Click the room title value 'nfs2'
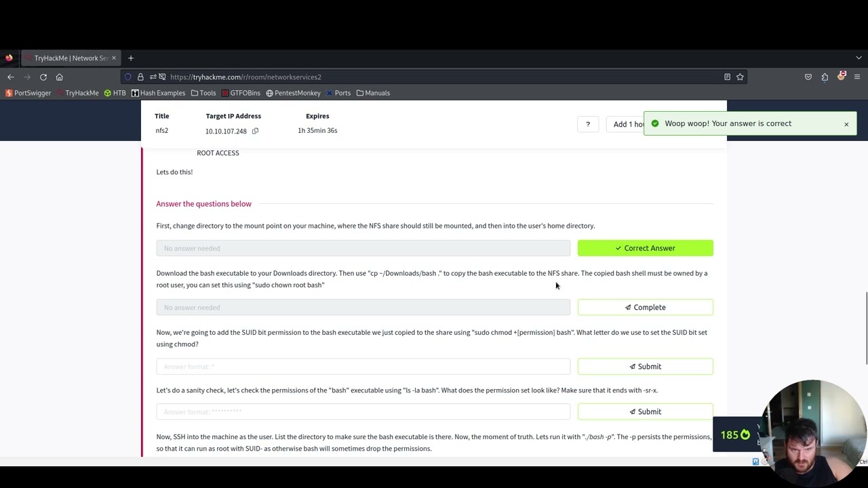868x488 pixels. [161, 131]
